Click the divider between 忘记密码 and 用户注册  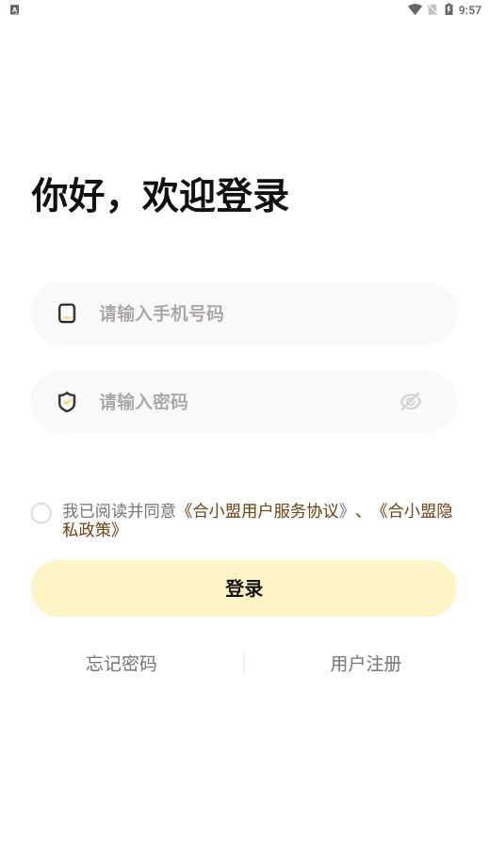click(244, 663)
